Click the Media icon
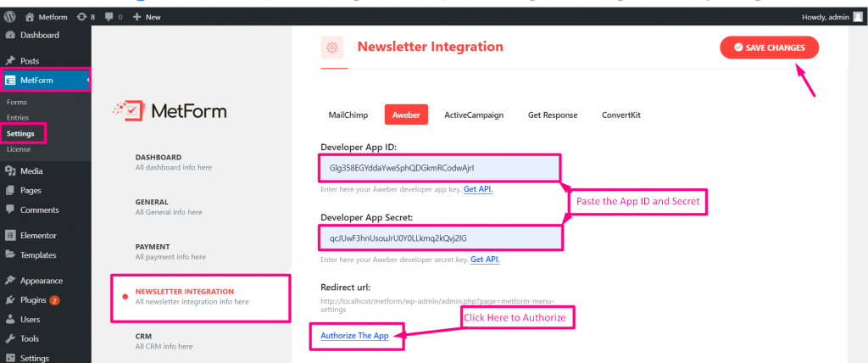The width and height of the screenshot is (868, 363). (x=10, y=170)
